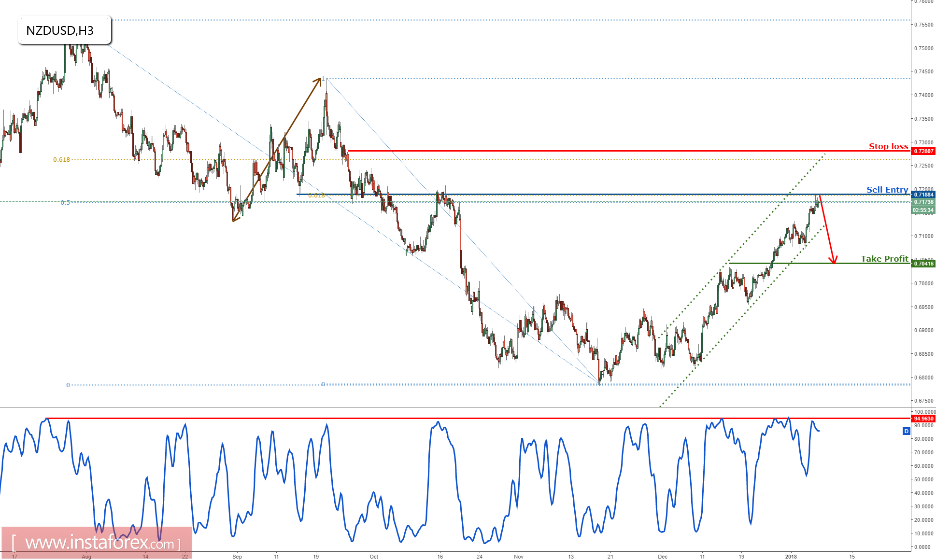
Task: Expand the Take Profit line options
Action: pos(773,264)
